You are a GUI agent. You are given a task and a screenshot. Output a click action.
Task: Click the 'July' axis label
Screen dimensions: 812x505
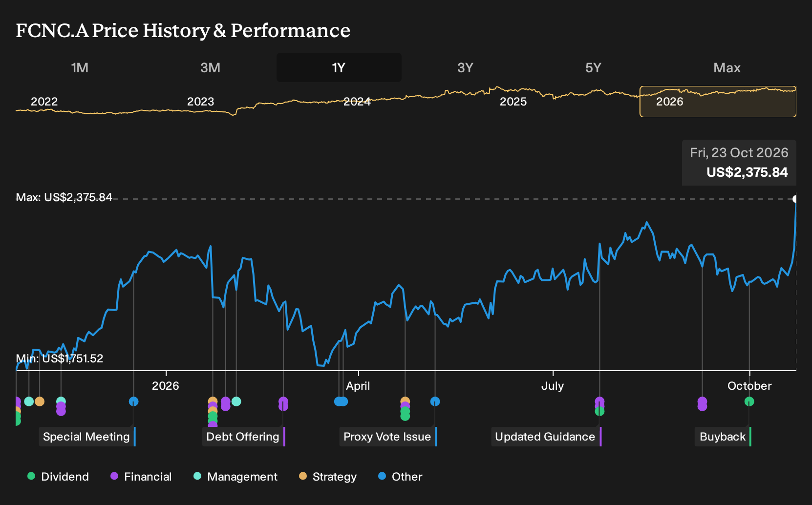click(553, 386)
